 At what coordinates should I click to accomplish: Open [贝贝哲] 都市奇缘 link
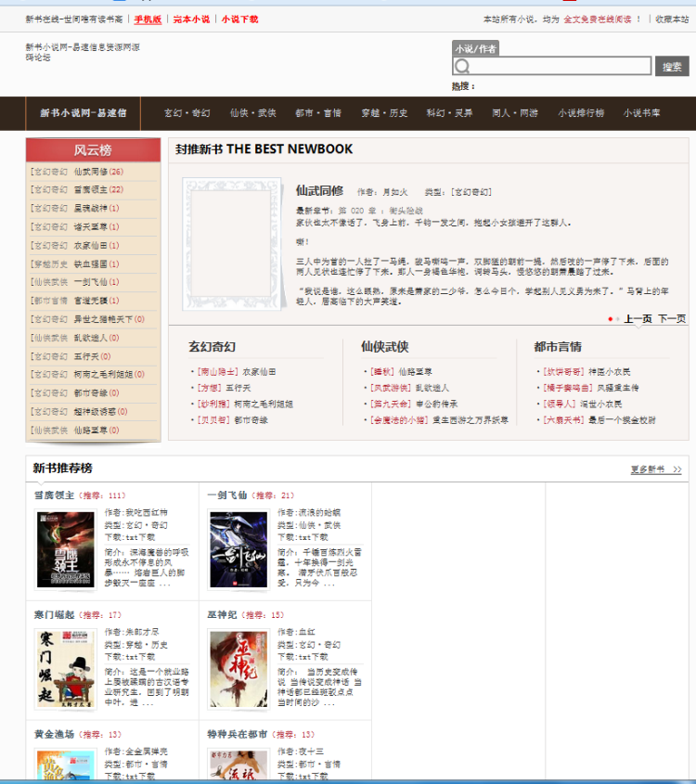click(233, 420)
